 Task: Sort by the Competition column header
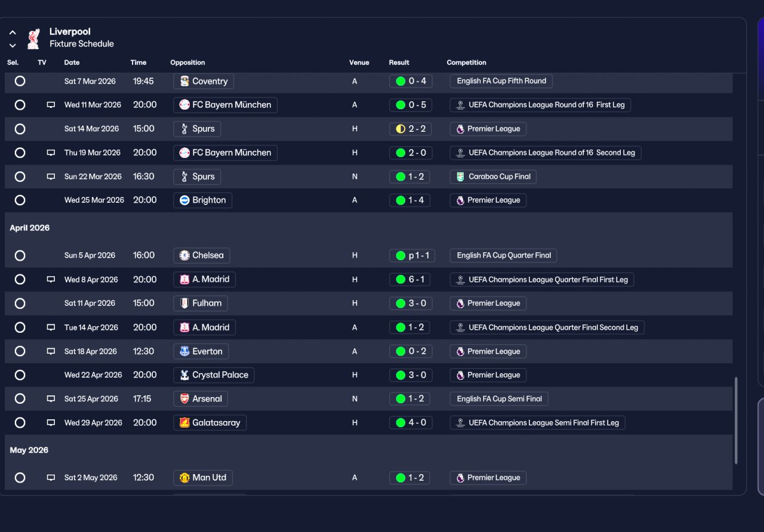[466, 63]
